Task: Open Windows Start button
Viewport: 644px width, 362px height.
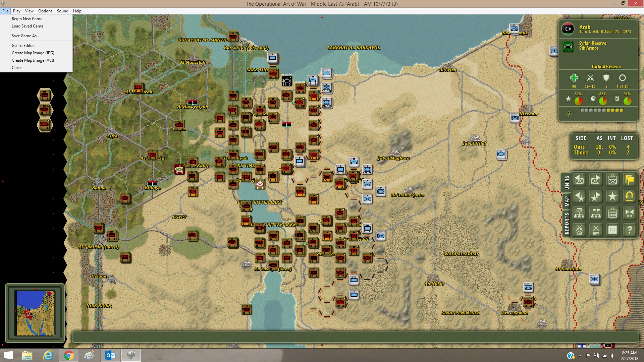Action: (8, 355)
